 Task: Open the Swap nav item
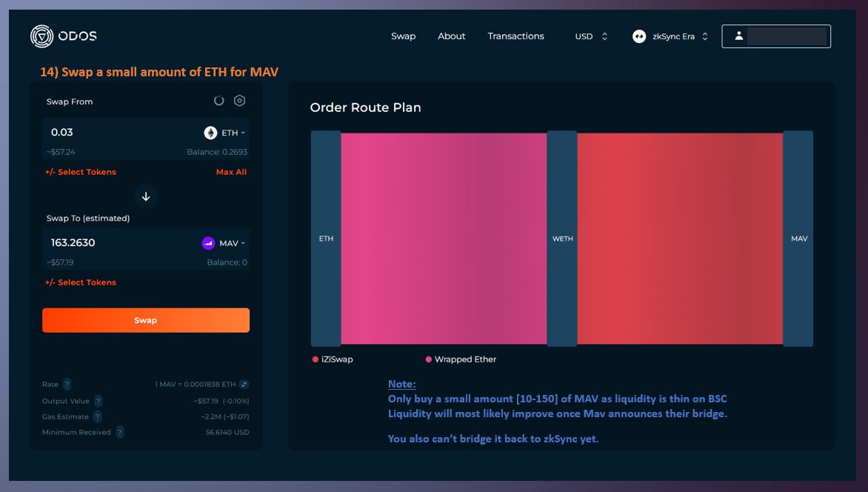pos(403,36)
